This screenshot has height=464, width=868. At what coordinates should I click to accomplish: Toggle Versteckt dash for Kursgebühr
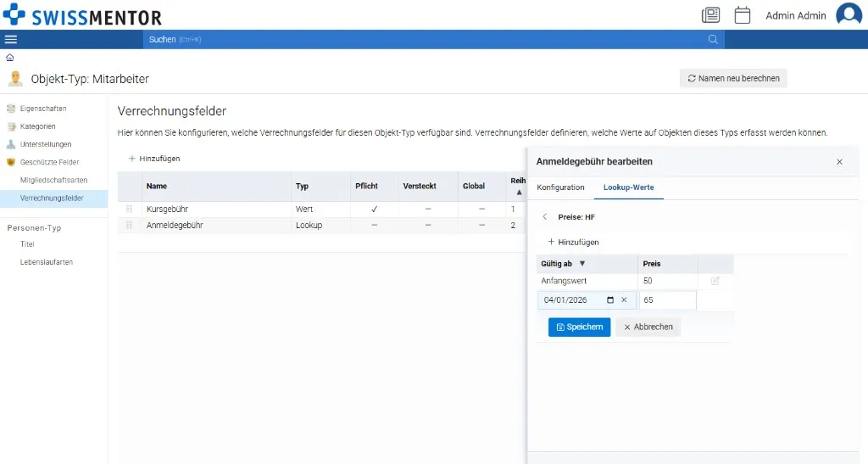pyautogui.click(x=428, y=209)
